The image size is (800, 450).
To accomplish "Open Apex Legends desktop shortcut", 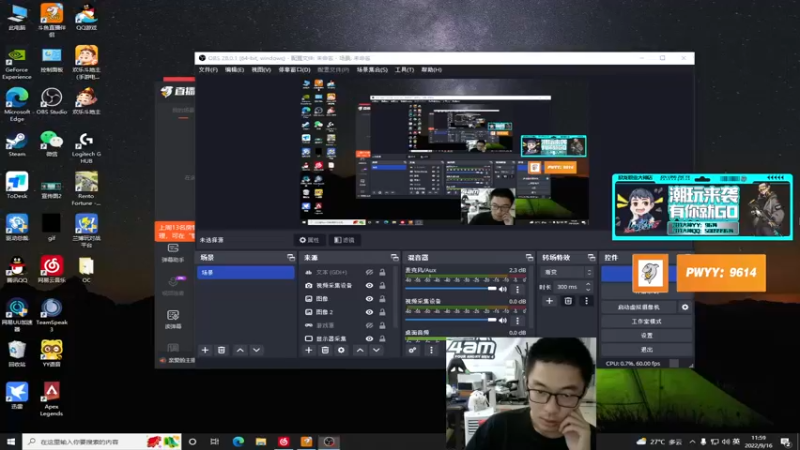I will coord(51,399).
